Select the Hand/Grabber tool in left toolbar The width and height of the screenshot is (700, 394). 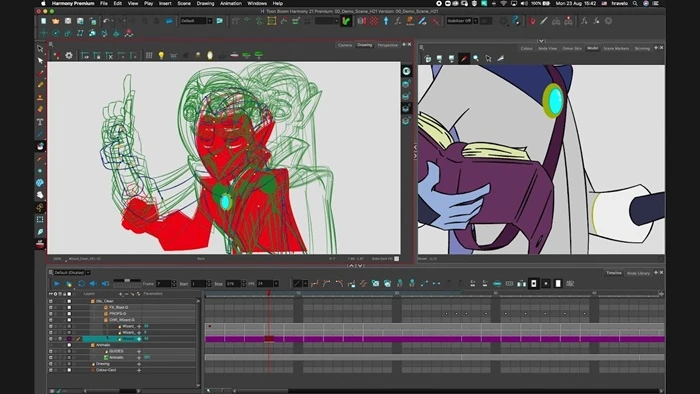[40, 195]
